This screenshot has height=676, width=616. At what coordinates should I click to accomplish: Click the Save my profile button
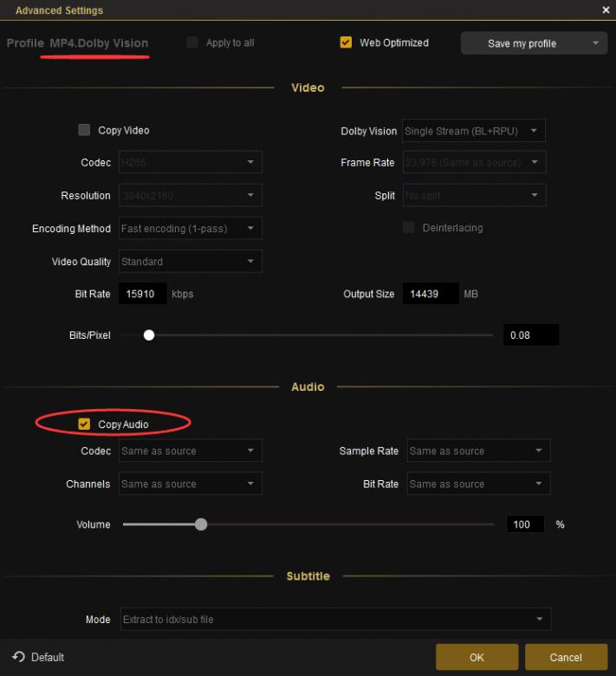coord(522,43)
